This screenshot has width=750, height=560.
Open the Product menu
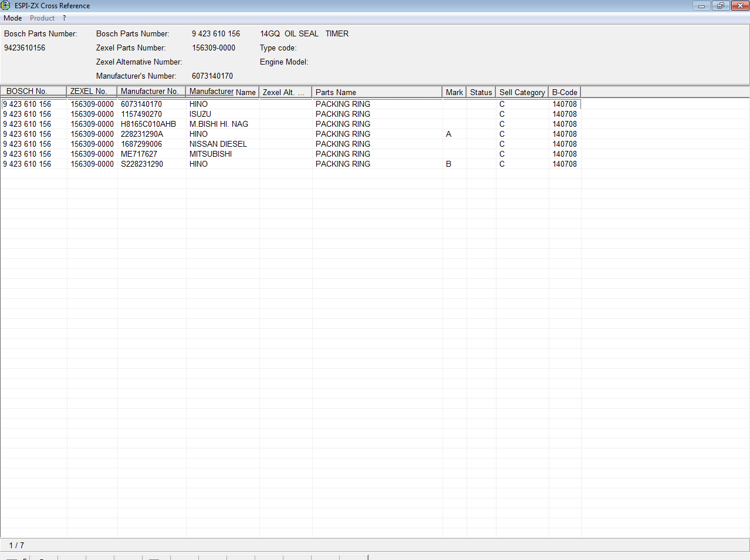click(42, 18)
